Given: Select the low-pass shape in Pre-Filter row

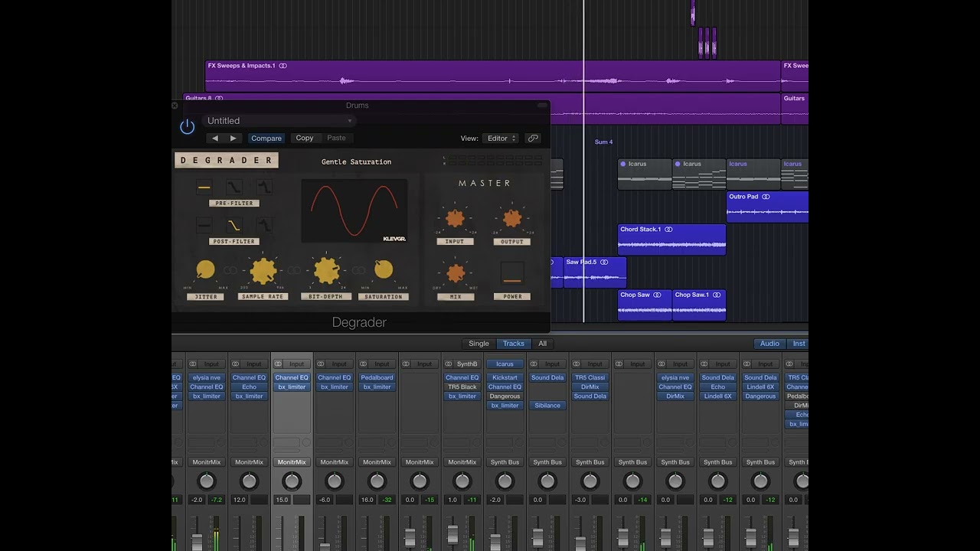Looking at the screenshot, I should pyautogui.click(x=234, y=186).
